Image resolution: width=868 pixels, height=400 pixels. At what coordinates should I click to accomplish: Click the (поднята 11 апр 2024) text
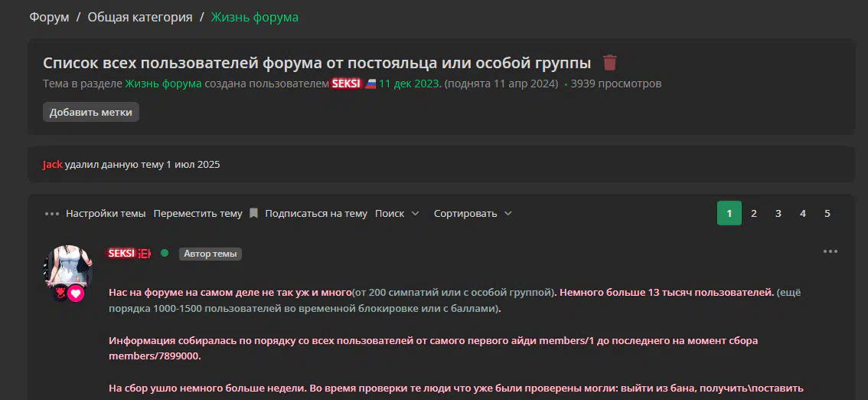[x=501, y=84]
